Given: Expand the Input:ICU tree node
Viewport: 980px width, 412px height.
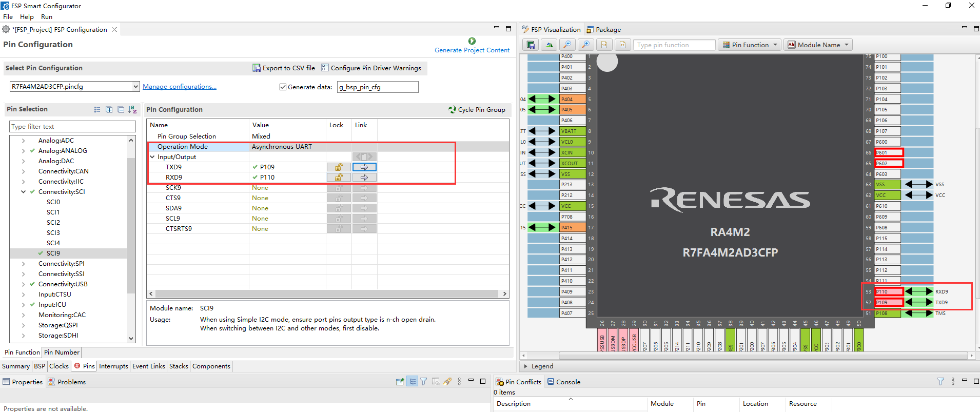Looking at the screenshot, I should coord(23,304).
